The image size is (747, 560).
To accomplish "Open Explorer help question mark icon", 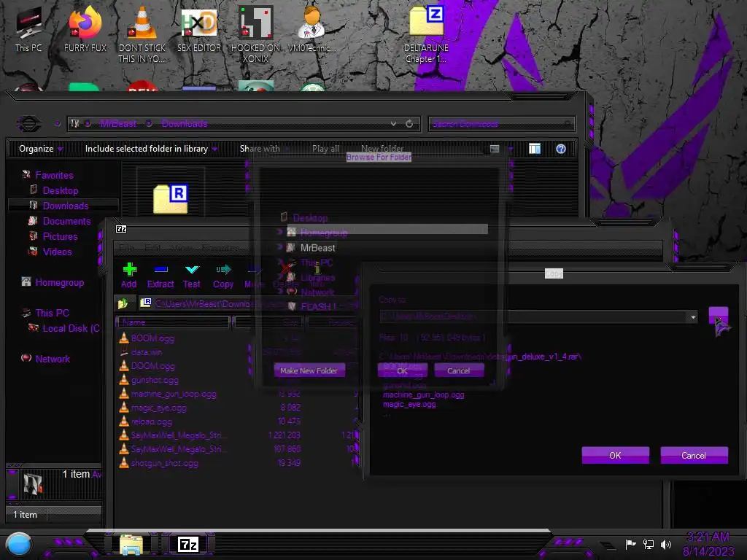I will pyautogui.click(x=561, y=149).
